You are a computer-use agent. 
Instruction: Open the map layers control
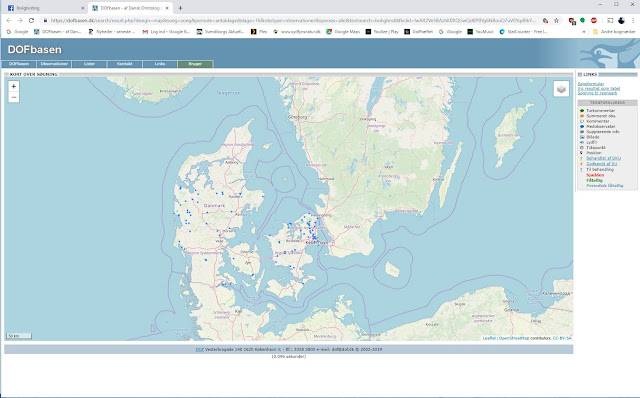(x=561, y=89)
